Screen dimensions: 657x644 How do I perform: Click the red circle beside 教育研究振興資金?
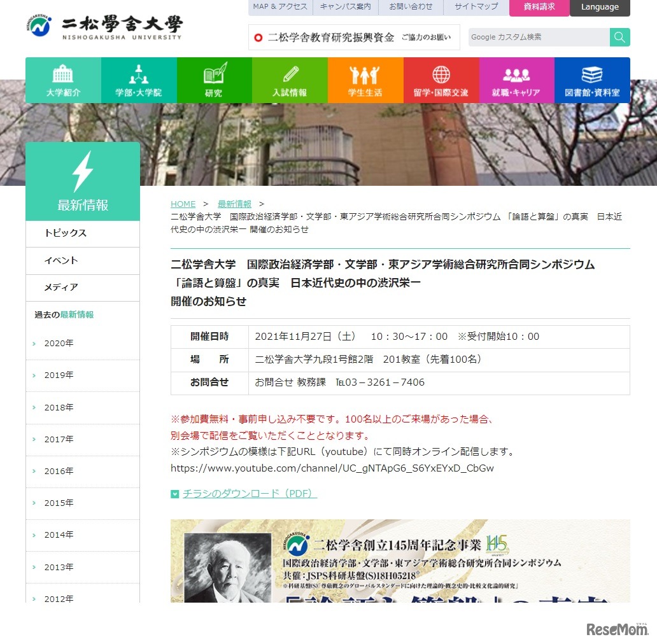258,38
